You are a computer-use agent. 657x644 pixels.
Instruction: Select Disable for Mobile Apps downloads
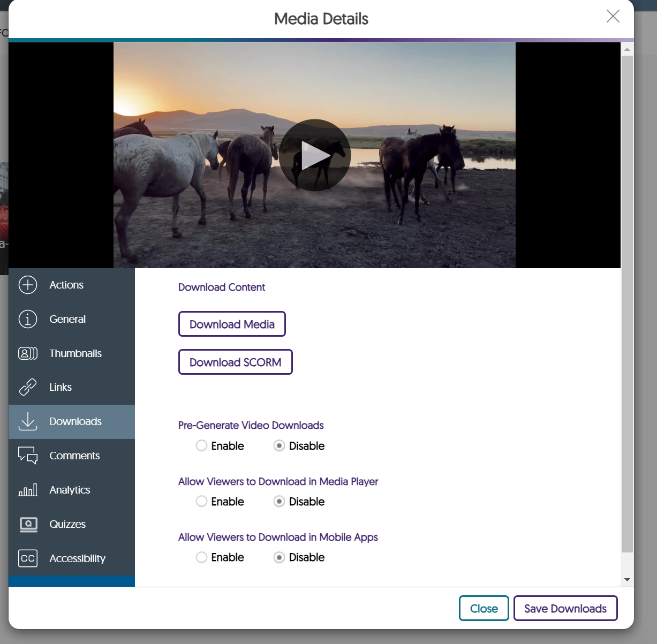(279, 557)
